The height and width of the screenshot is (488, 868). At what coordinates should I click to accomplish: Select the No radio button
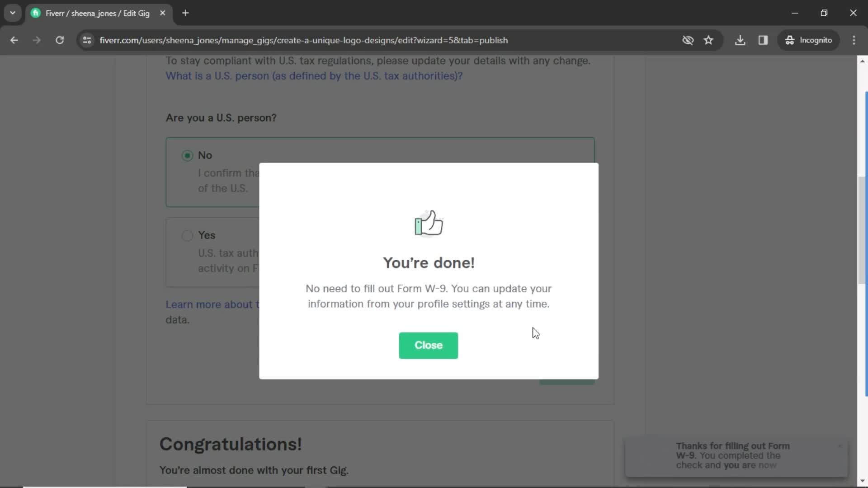pyautogui.click(x=188, y=155)
